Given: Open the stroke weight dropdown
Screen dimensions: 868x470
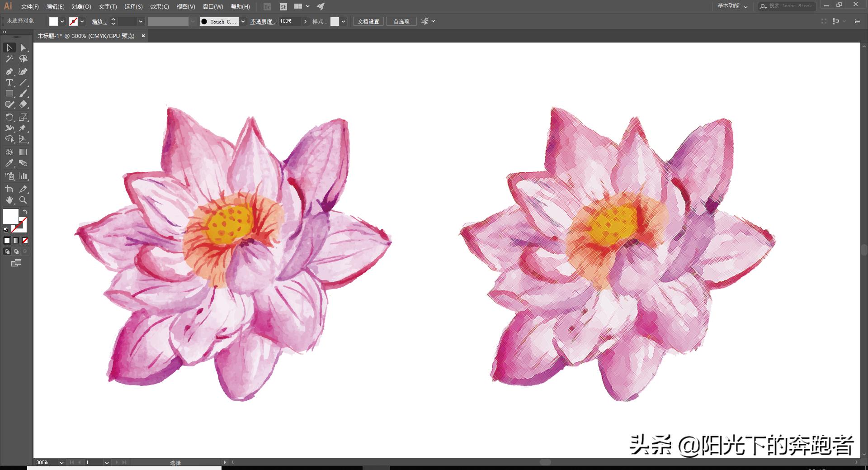Looking at the screenshot, I should click(x=141, y=21).
